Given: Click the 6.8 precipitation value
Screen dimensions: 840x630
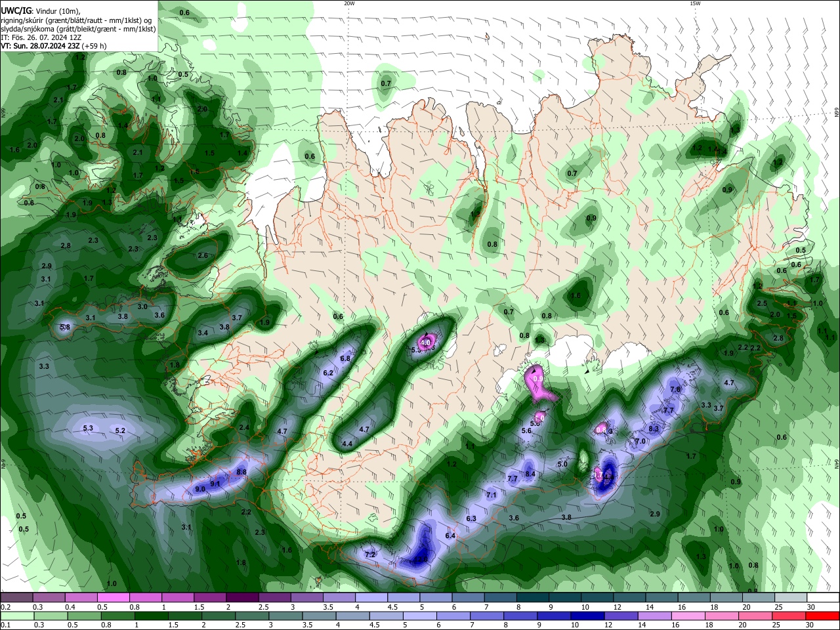Looking at the screenshot, I should pyautogui.click(x=345, y=358).
